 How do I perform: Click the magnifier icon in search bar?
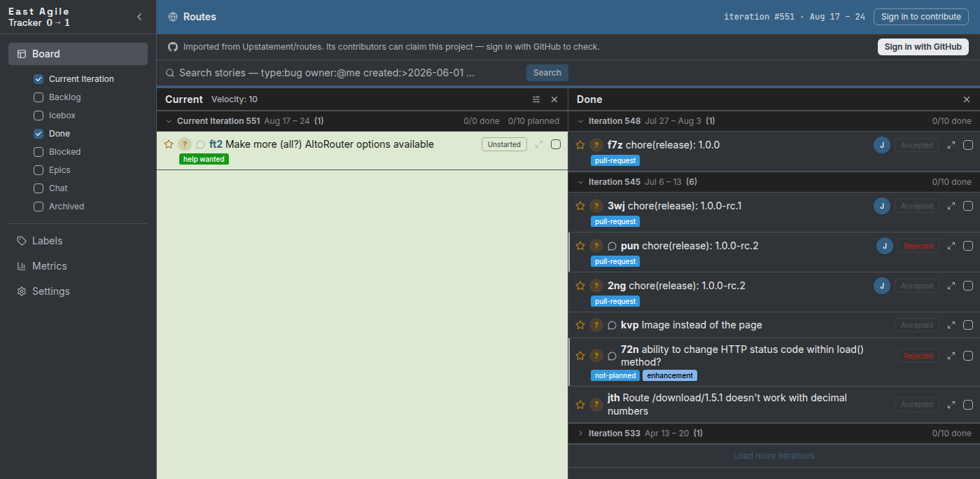(x=169, y=73)
